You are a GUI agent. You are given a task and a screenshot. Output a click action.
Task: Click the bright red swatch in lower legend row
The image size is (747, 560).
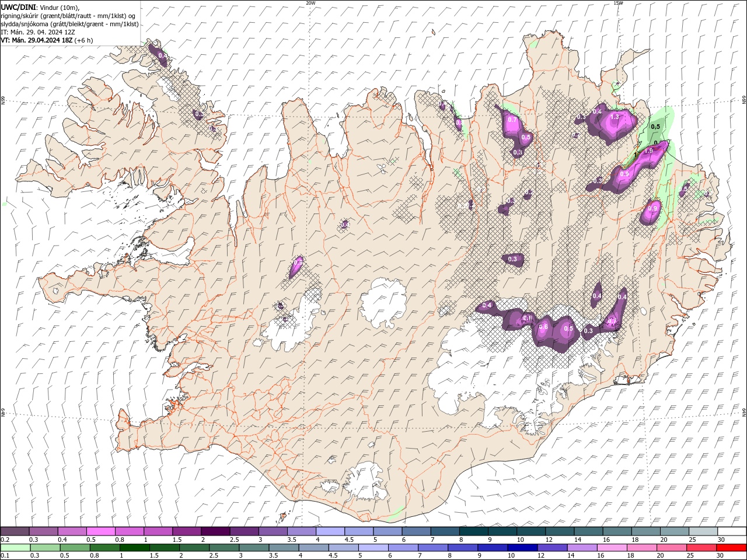tap(731, 548)
